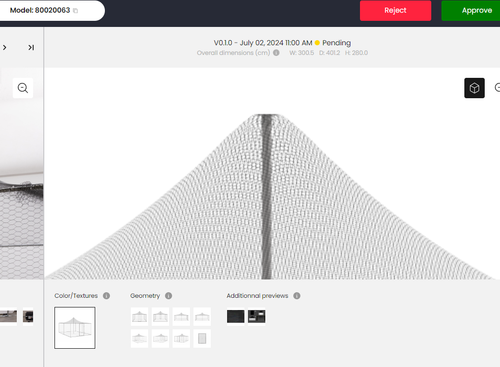
Task: Click the D: 401.2 depth value
Action: [329, 53]
